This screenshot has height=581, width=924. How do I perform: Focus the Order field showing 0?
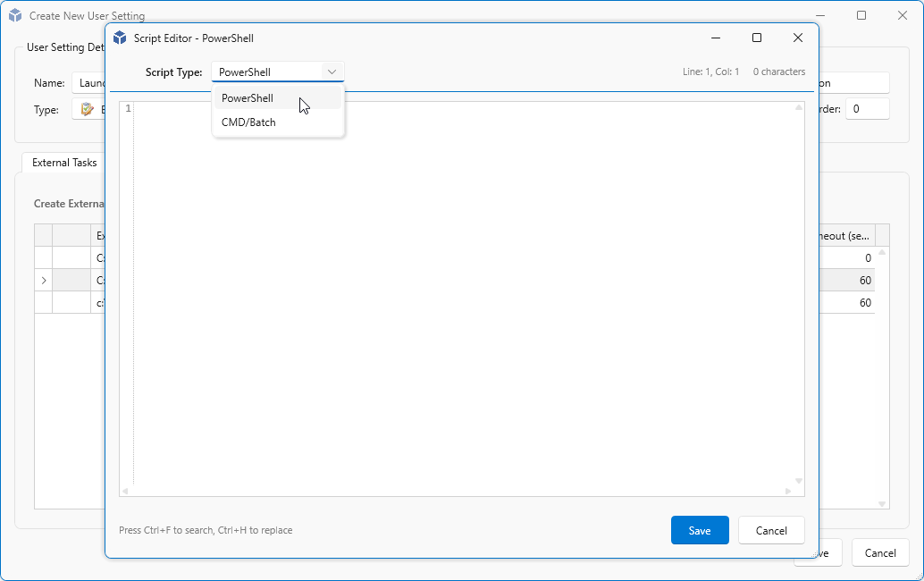click(867, 109)
